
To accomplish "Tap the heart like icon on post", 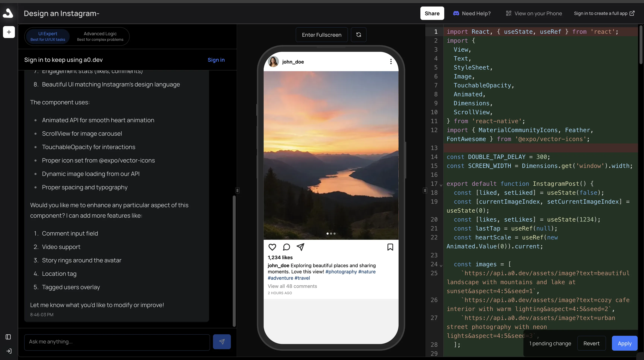I will 272,247.
